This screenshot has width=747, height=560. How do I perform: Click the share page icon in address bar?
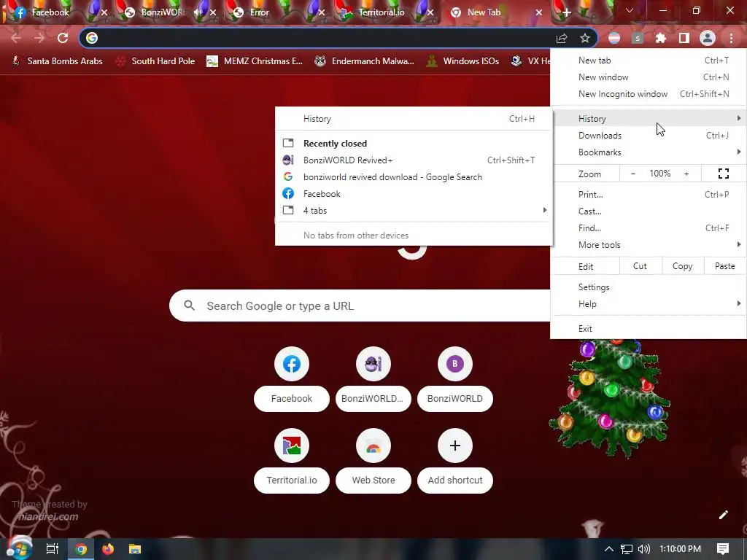pos(562,38)
